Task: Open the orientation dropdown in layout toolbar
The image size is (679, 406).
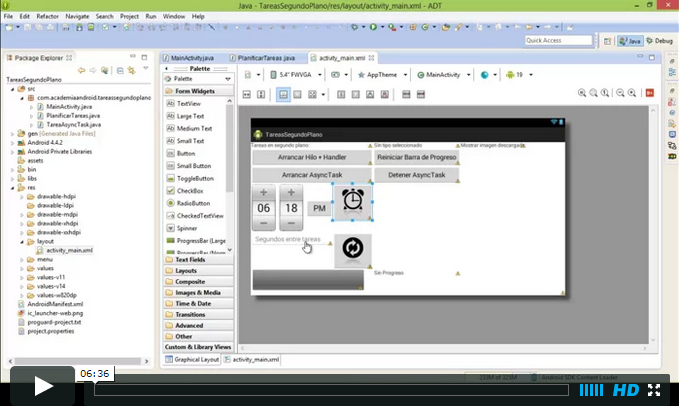Action: (x=339, y=75)
